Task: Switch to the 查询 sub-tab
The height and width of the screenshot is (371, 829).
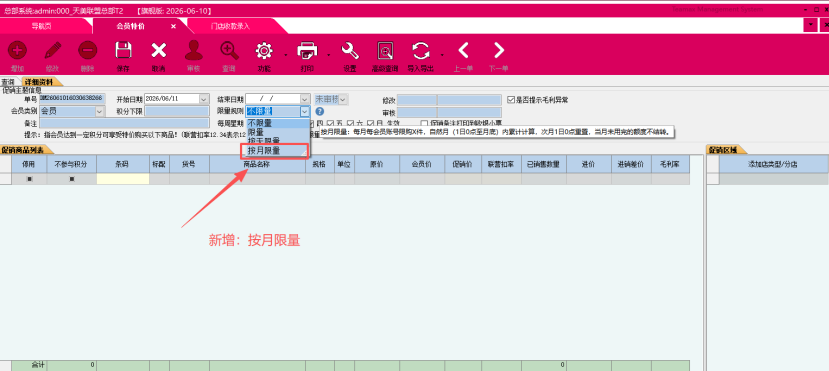Action: click(8, 82)
